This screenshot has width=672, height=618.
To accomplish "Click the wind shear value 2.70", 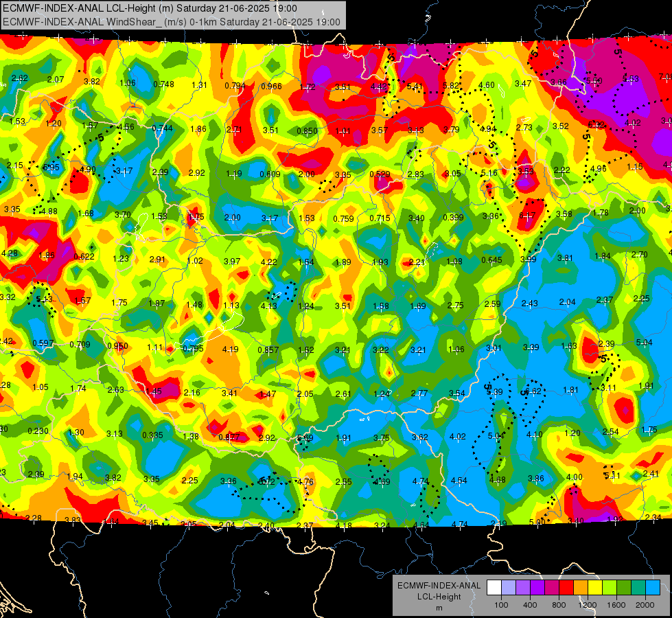I will [x=639, y=254].
